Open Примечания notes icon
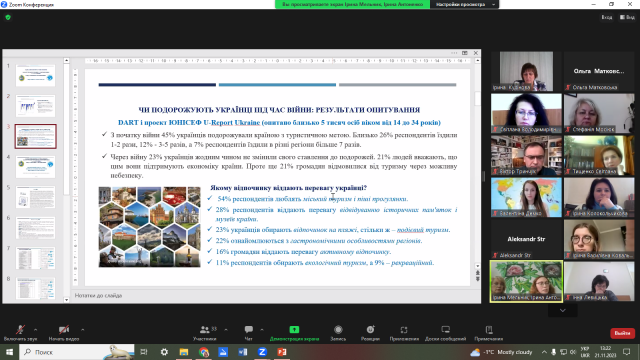The height and width of the screenshot is (360, 640). point(489,329)
